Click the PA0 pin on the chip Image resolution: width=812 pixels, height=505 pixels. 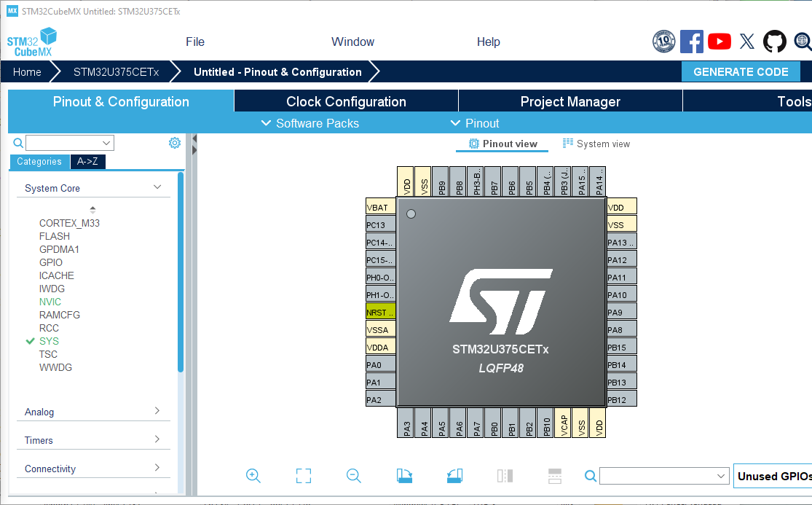(381, 364)
